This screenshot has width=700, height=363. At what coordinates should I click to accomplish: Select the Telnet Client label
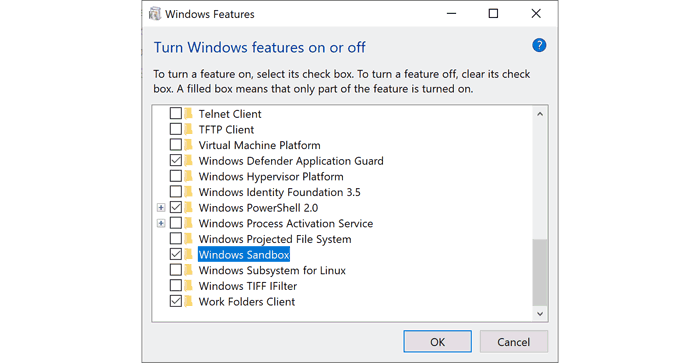click(230, 114)
